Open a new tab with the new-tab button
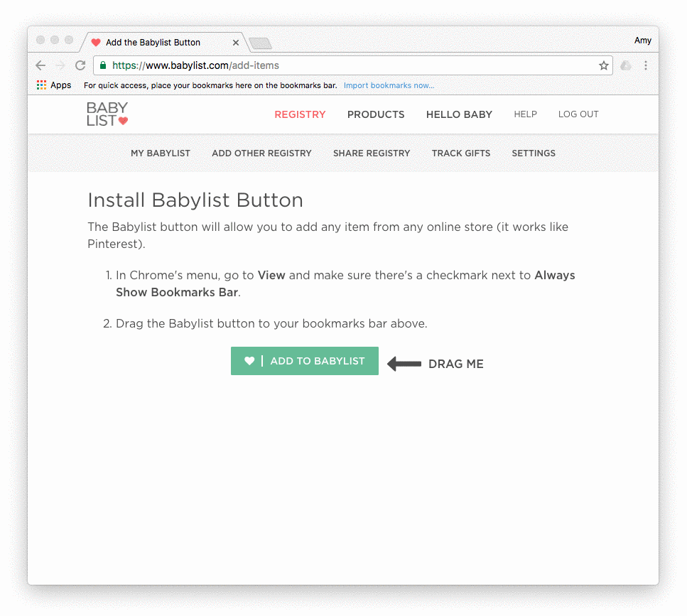This screenshot has width=687, height=616. pyautogui.click(x=260, y=43)
